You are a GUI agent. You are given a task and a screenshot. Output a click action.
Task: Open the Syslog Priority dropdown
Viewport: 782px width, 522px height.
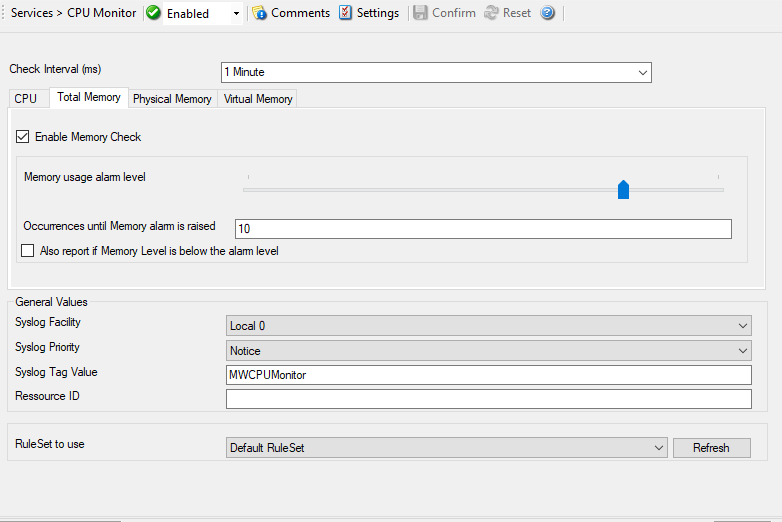pyautogui.click(x=742, y=351)
